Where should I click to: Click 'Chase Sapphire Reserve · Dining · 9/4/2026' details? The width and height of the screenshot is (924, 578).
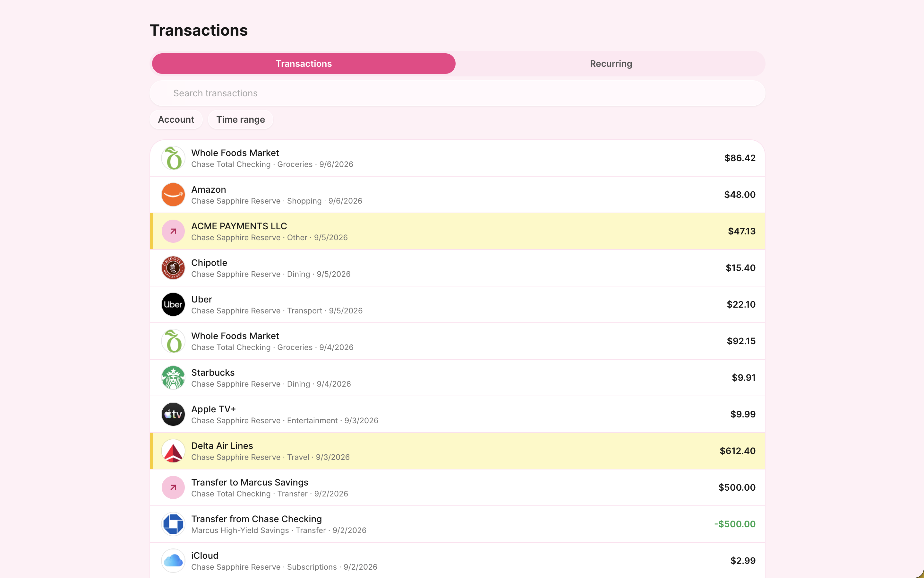[271, 384]
